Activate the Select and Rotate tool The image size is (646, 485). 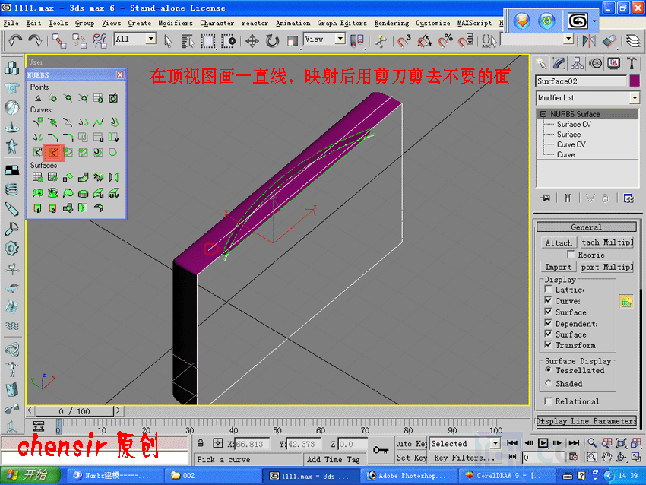click(272, 41)
